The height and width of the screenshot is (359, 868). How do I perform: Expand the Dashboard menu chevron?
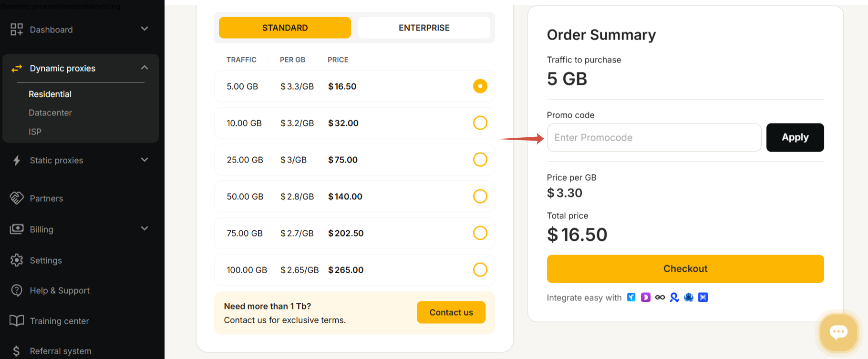[x=145, y=29]
